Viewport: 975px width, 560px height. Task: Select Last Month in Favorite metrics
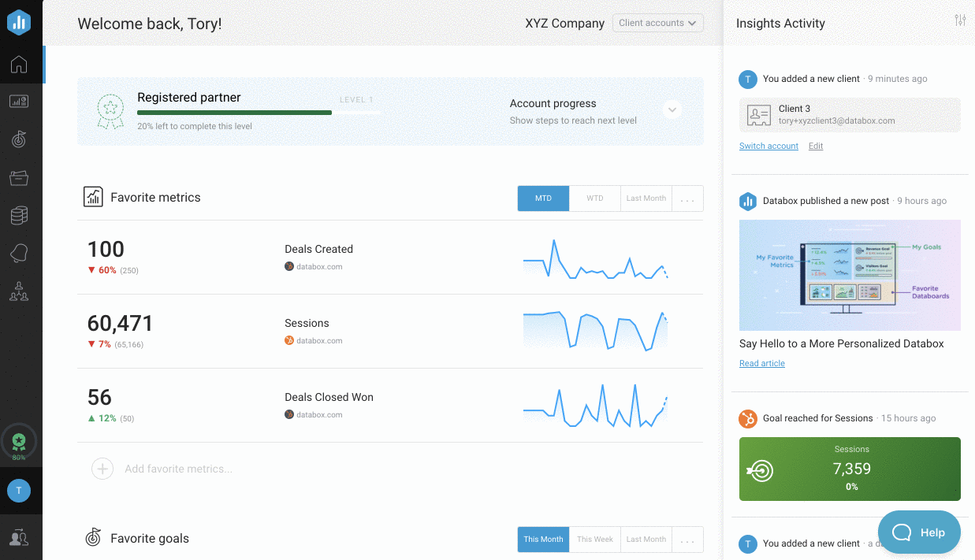646,198
